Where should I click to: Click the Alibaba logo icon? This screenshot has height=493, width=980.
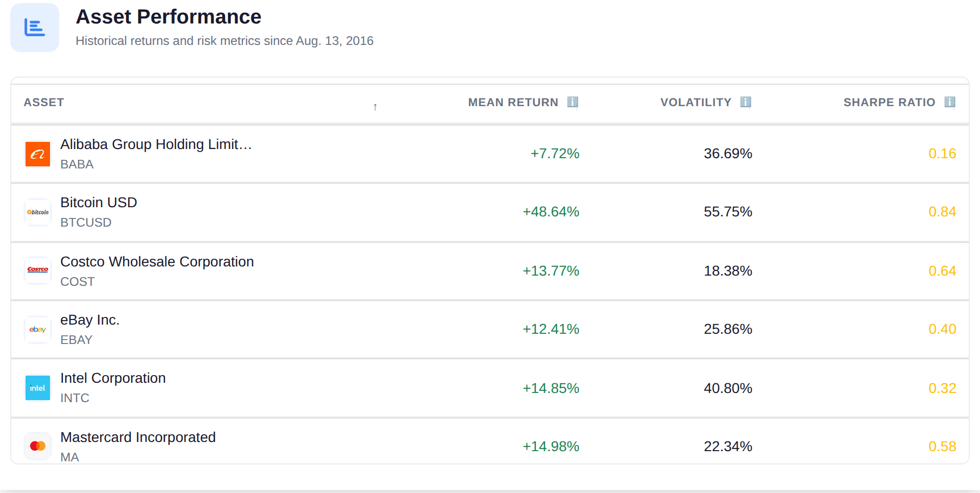tap(38, 154)
